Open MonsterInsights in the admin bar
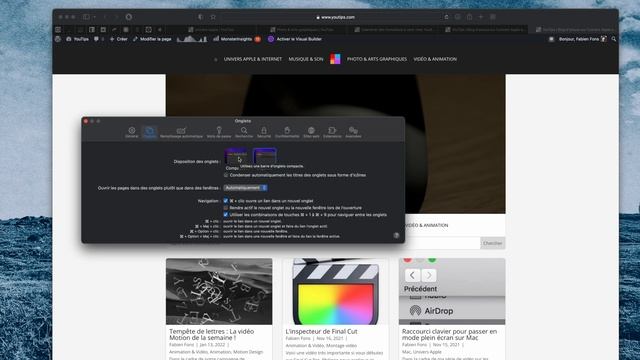Viewport: 640px width, 360px height. [x=237, y=39]
